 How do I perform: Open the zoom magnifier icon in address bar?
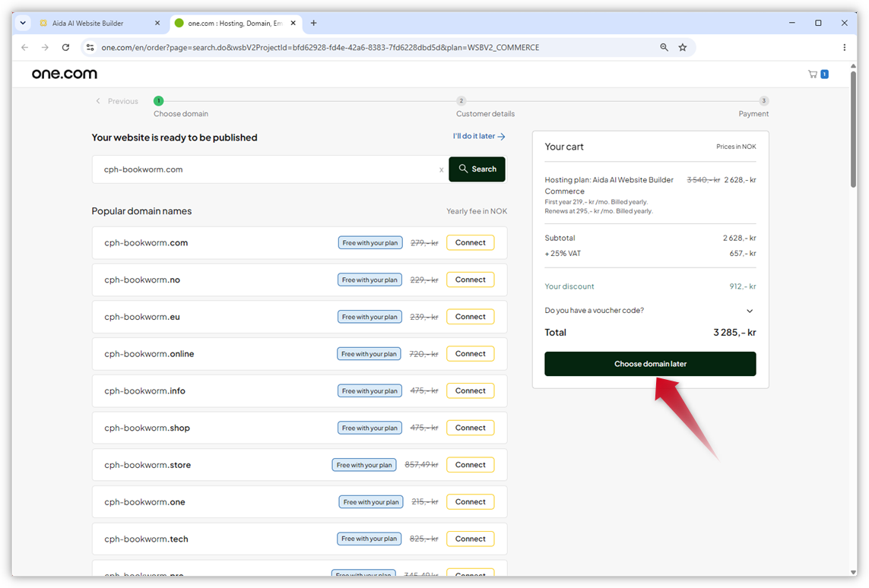664,48
